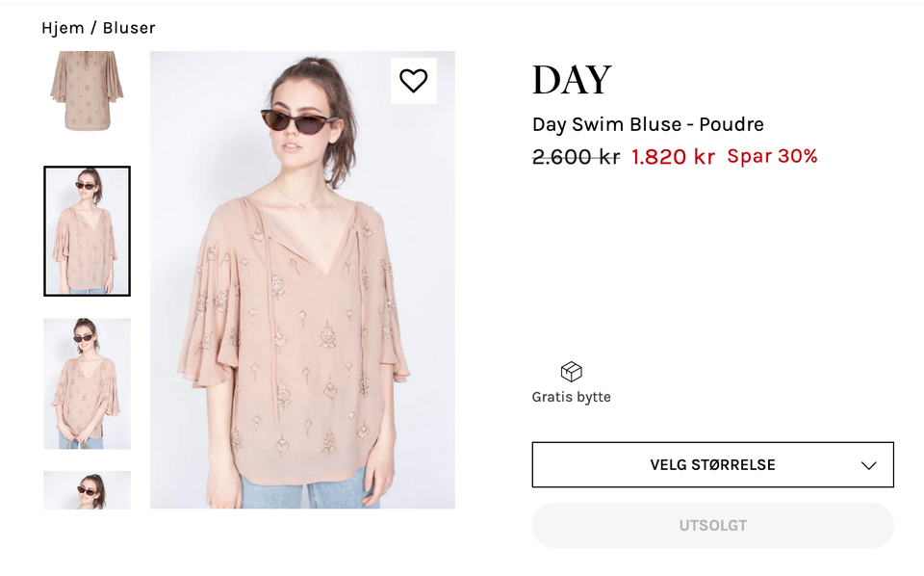Click the Gratis bytte text label
924x576 pixels.
tap(571, 397)
